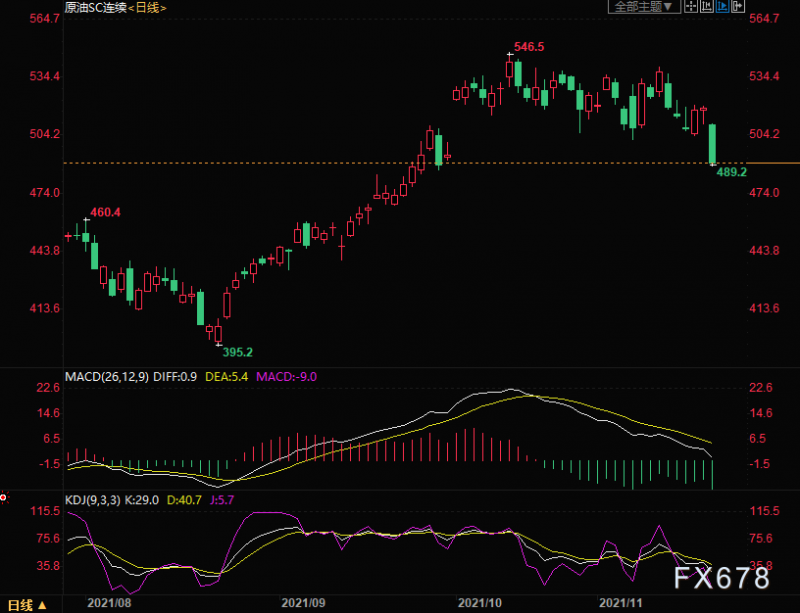Open the 全部主题 theme dropdown
Viewport: 800px width, 613px height.
coord(644,7)
